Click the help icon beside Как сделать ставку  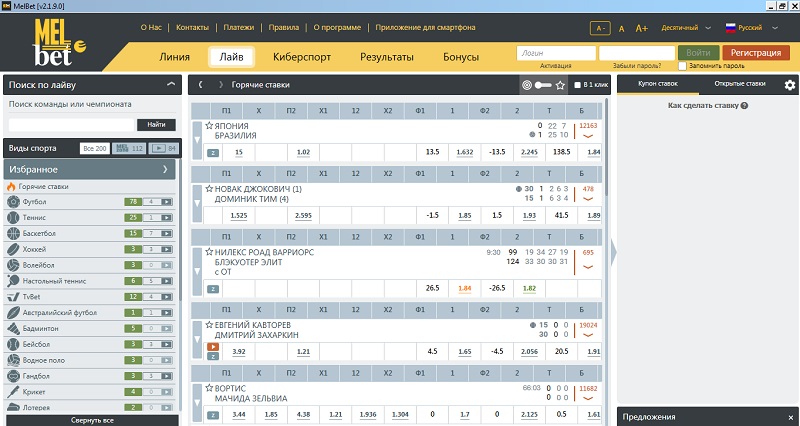(744, 105)
